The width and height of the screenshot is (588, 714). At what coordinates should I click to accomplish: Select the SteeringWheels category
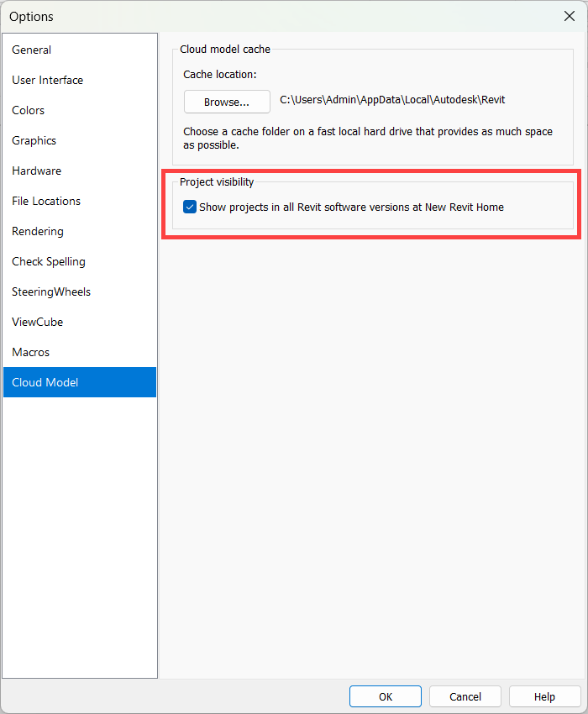(80, 291)
